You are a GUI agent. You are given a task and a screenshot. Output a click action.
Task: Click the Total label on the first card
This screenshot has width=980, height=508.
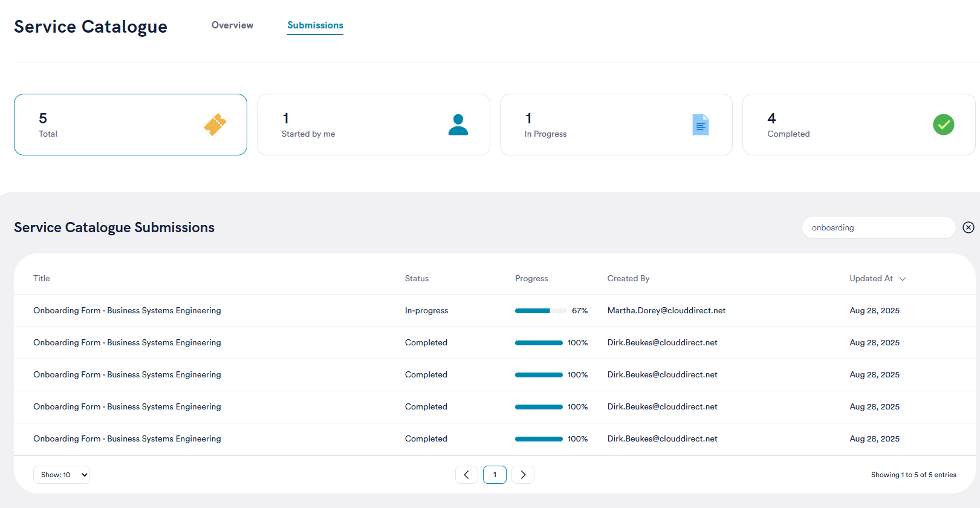click(x=48, y=134)
